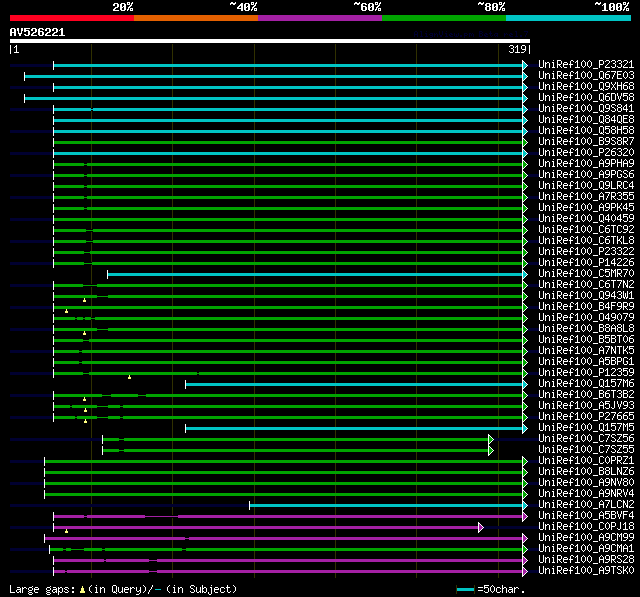Select the UniRef100_Q157M6 hit label
The image size is (640, 597).
click(x=585, y=384)
